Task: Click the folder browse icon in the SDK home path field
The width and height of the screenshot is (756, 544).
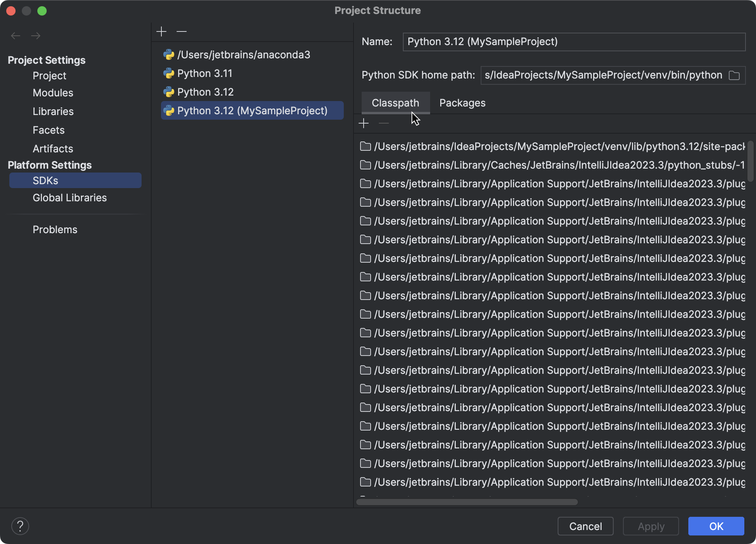Action: [x=734, y=75]
